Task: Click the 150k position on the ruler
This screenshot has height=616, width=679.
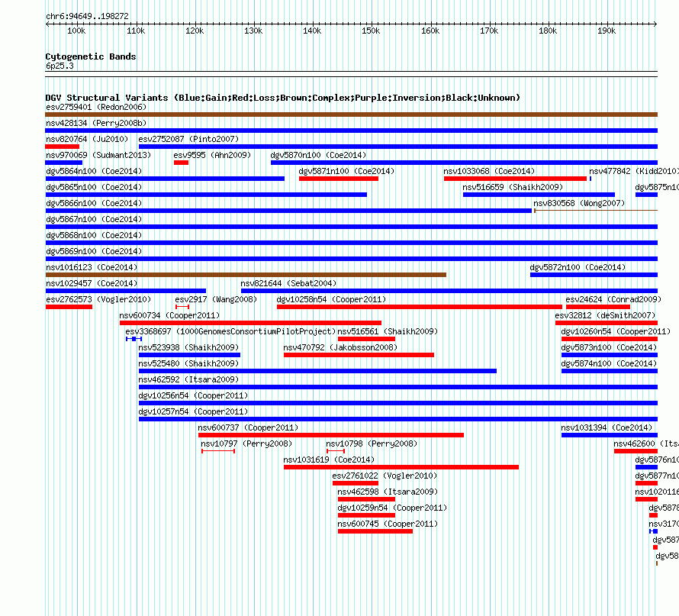Action: pos(371,31)
